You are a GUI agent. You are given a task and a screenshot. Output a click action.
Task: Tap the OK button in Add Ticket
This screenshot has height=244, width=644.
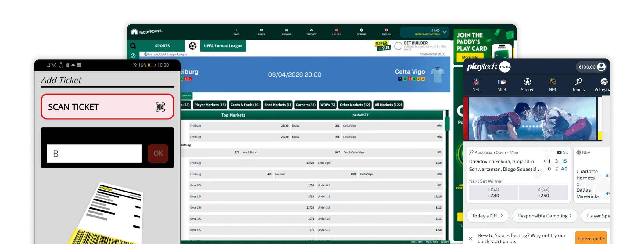[x=158, y=153]
